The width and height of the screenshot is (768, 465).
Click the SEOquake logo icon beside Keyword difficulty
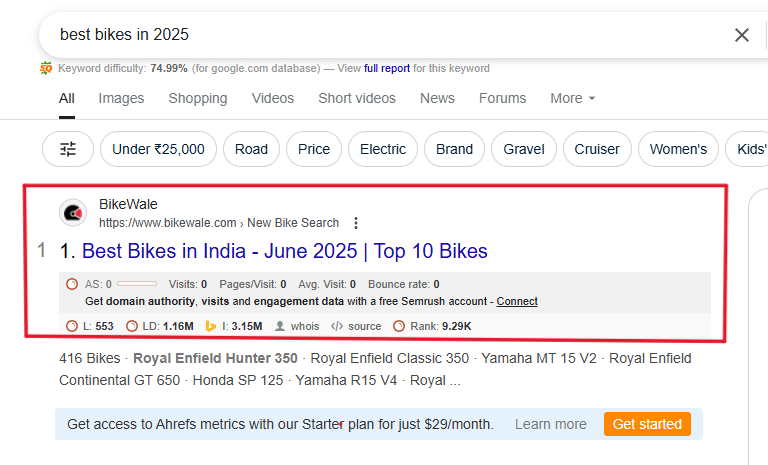46,68
